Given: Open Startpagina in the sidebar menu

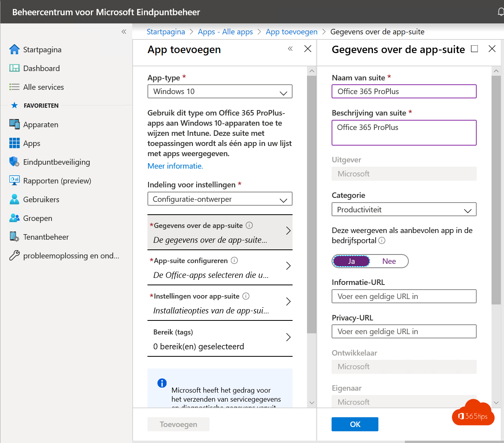Looking at the screenshot, I should click(x=42, y=50).
